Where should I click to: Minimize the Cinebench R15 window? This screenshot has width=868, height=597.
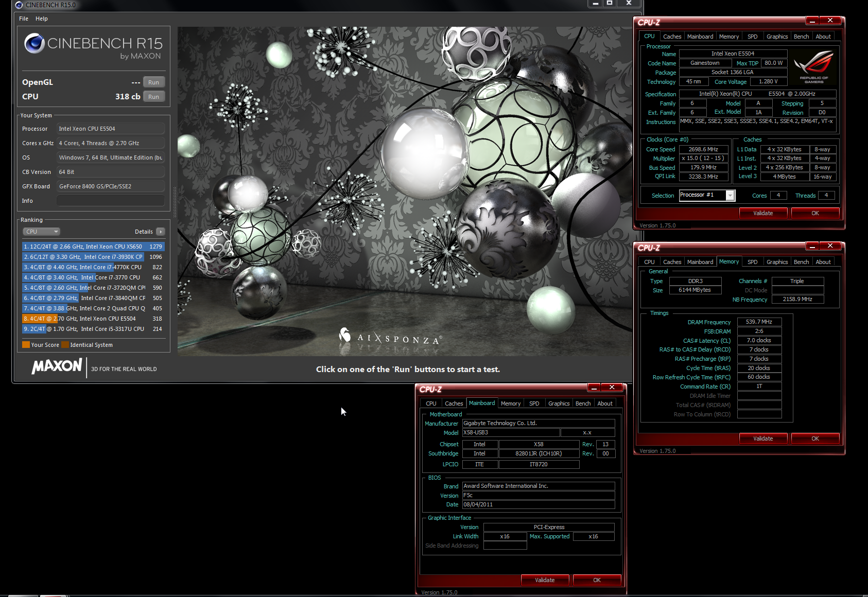(596, 4)
